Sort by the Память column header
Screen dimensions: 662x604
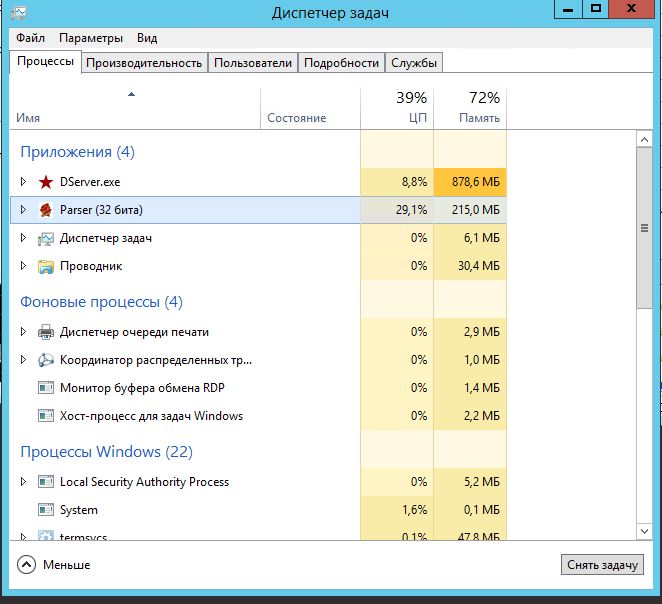coord(470,108)
